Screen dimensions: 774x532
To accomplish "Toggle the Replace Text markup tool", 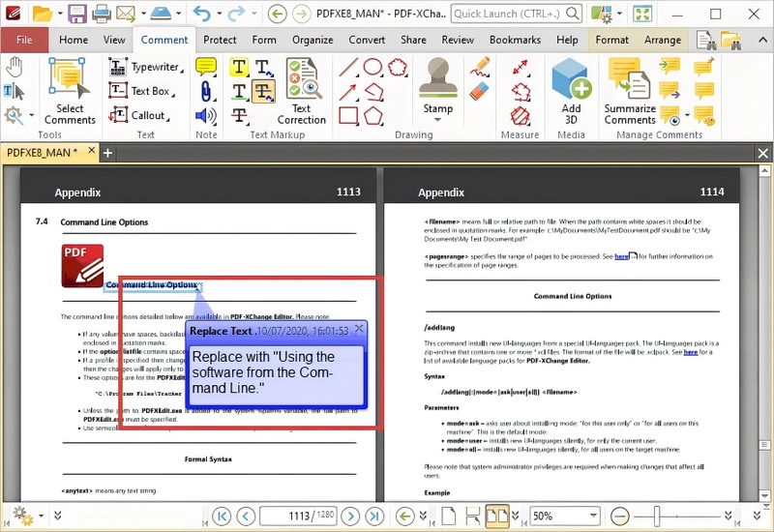I will point(262,92).
